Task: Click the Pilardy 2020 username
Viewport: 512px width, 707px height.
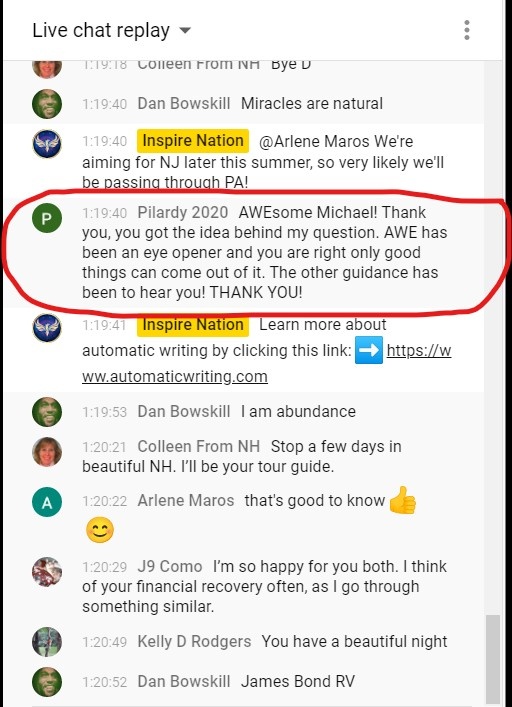Action: point(183,212)
